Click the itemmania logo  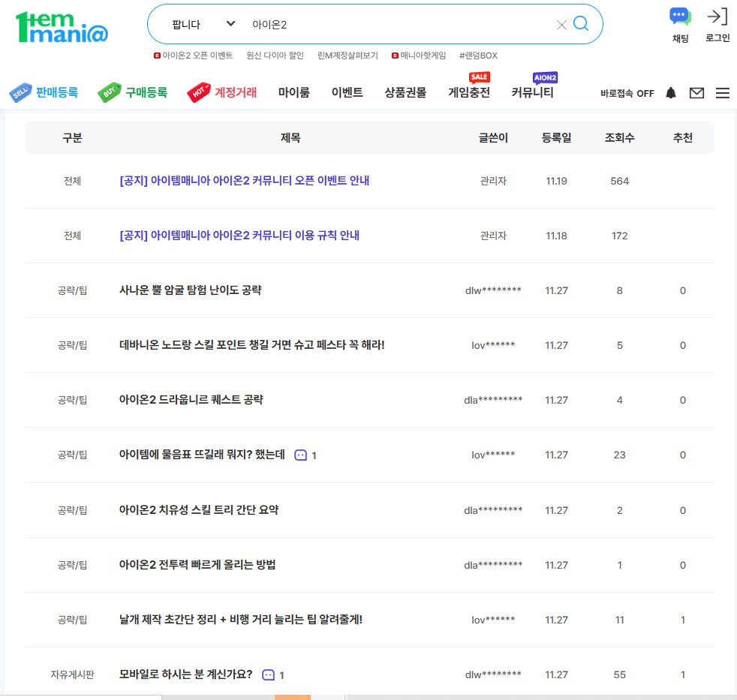point(62,27)
